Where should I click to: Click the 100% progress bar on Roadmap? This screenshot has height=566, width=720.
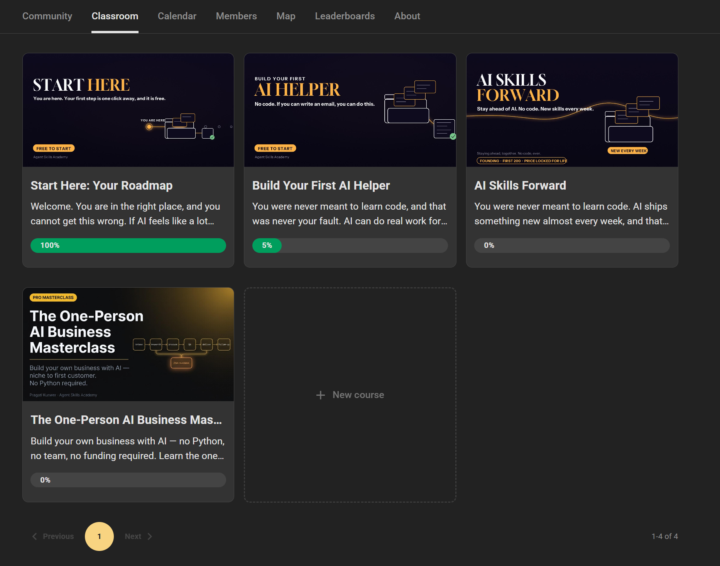pyautogui.click(x=128, y=245)
